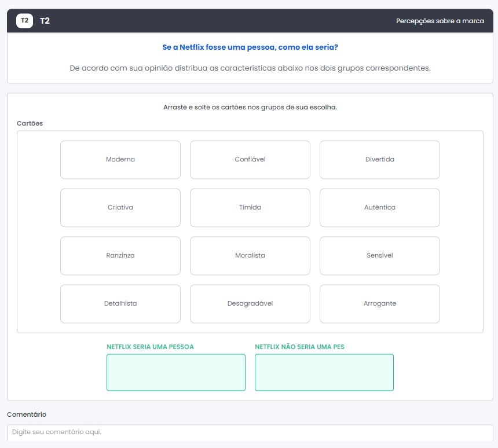498x448 pixels.
Task: Click the T2 badge icon
Action: point(24,21)
